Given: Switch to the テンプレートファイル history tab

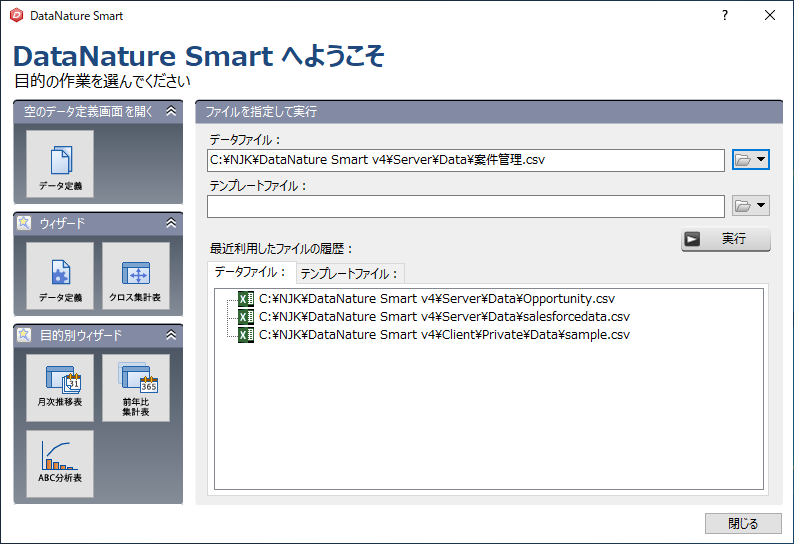Looking at the screenshot, I should (x=350, y=274).
